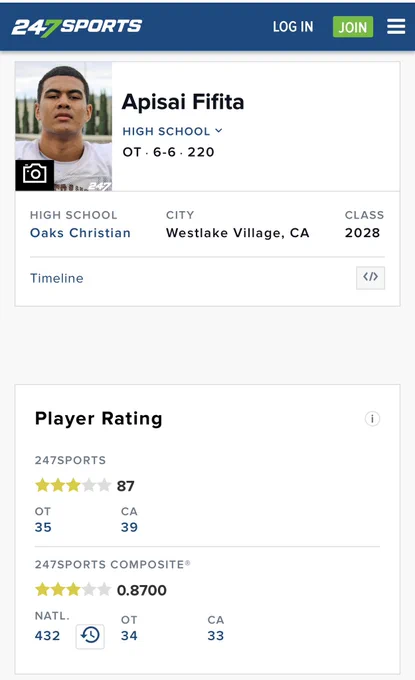
Task: Expand the HIGH SCHOOL dropdown
Action: click(x=172, y=131)
